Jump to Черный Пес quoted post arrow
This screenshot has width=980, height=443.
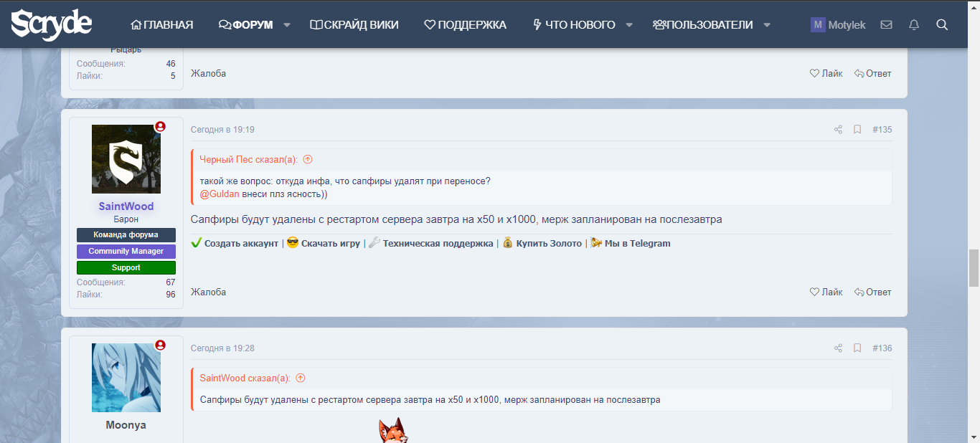pos(308,160)
